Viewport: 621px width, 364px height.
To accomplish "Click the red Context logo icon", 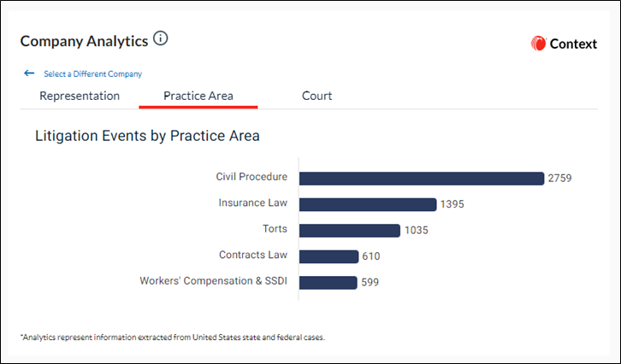I will 538,44.
